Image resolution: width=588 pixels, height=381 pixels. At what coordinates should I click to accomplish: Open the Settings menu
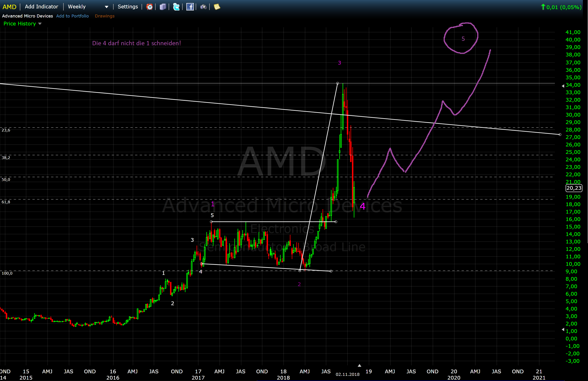coord(128,7)
